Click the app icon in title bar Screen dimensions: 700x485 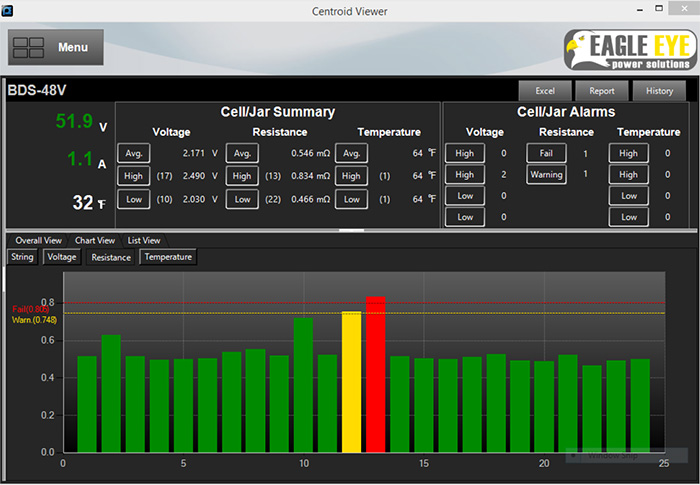(10, 10)
